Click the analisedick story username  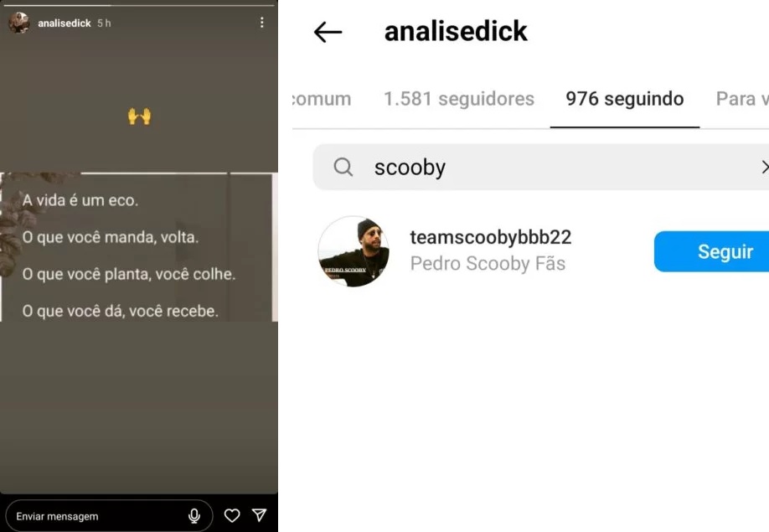pos(65,23)
